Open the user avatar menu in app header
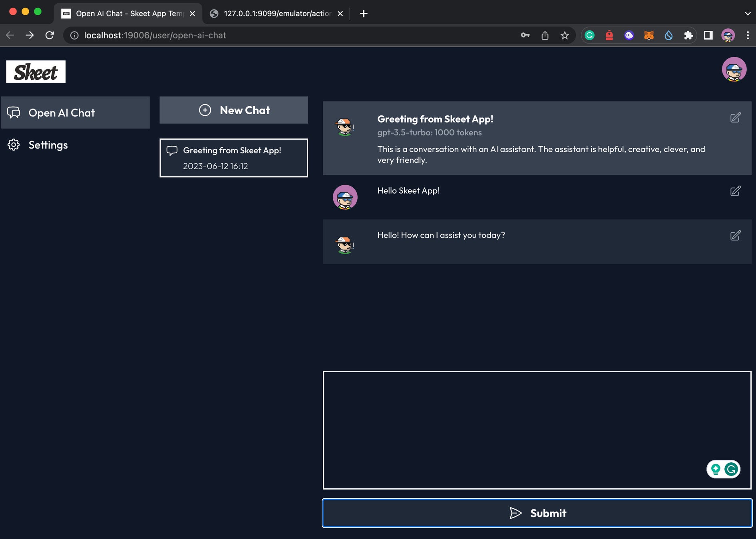Screen dimensions: 756x539 pos(734,69)
